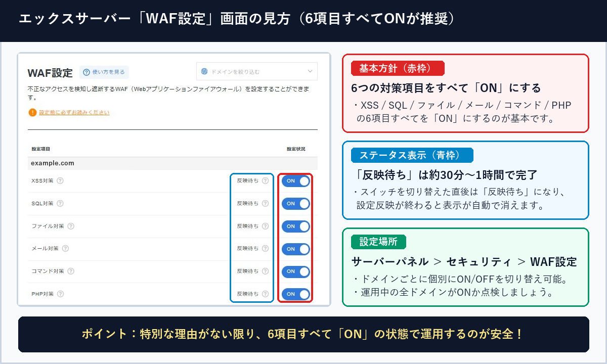This screenshot has width=607, height=364.
Task: Click the help icon beside 反映待ち in XSS対策 row
Action: coord(265,181)
